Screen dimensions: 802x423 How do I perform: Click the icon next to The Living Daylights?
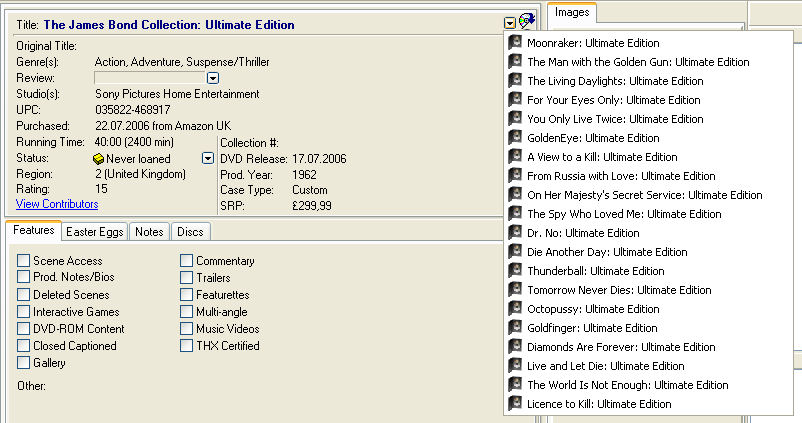pyautogui.click(x=515, y=80)
